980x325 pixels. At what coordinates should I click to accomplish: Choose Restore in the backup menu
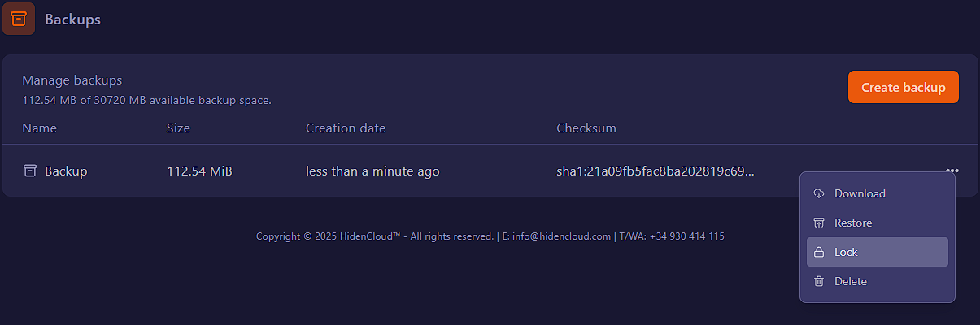853,223
